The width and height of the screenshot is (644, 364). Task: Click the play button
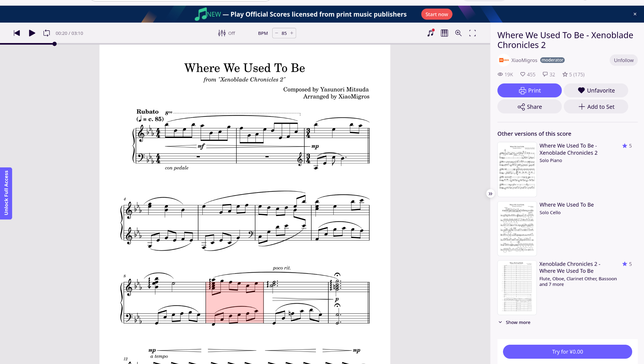point(32,33)
